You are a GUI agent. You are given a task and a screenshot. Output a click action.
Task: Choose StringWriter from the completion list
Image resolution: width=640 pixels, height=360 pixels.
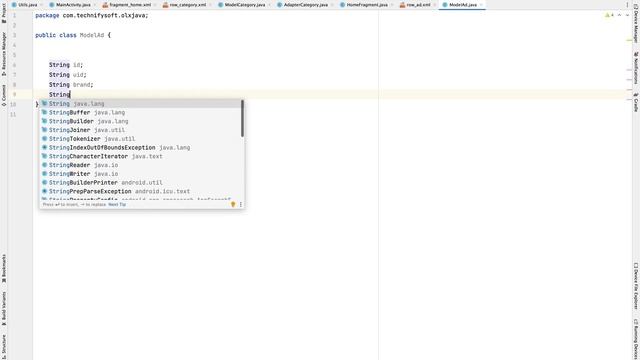point(141,174)
